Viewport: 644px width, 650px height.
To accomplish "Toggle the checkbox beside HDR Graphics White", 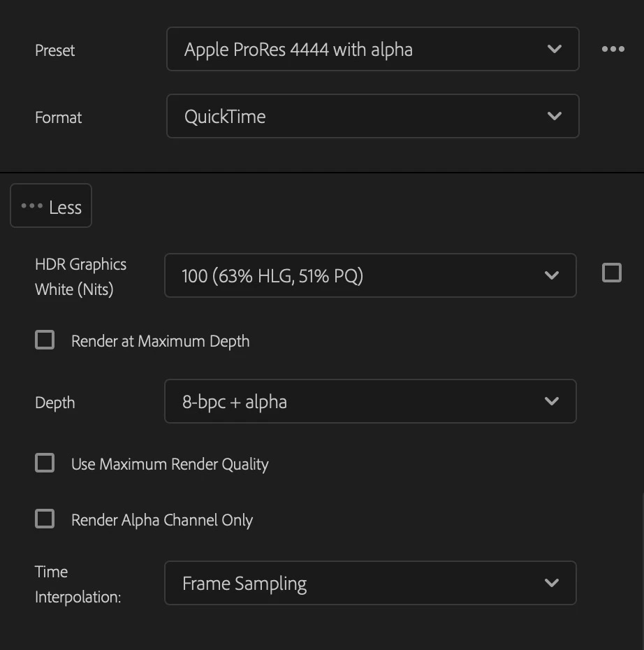I will point(612,273).
